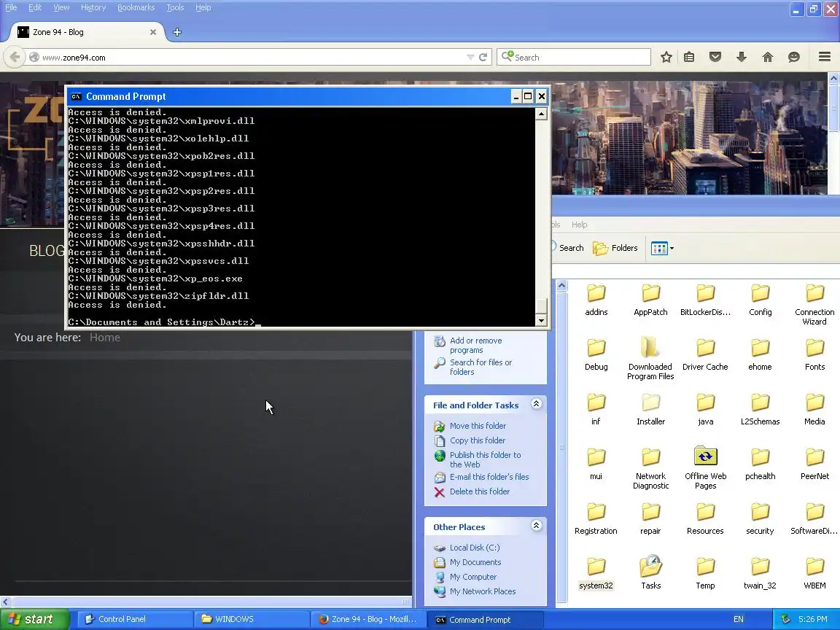
Task: Click the Firefox chat bubble icon
Action: click(x=794, y=58)
